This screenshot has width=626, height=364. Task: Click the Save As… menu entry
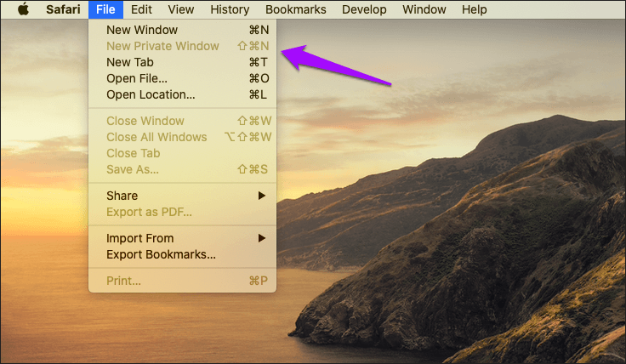click(182, 169)
